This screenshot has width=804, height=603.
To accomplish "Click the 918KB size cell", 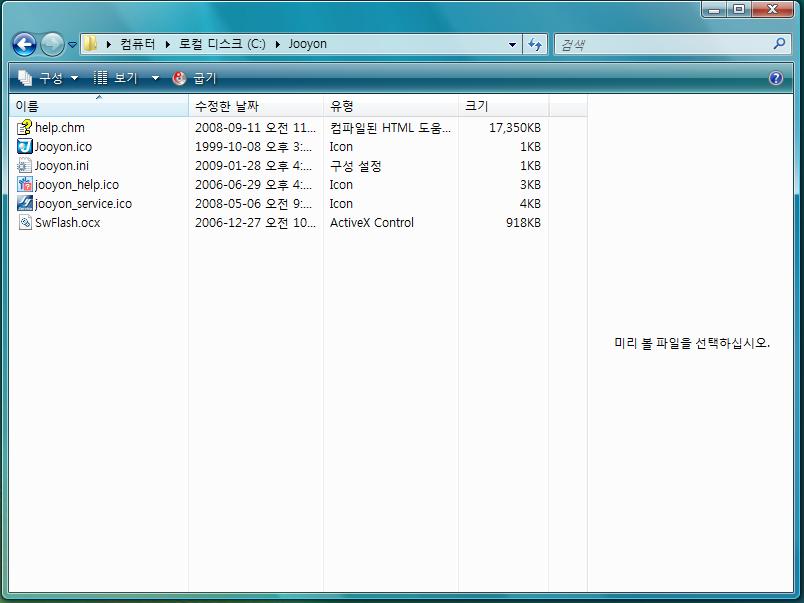I will pyautogui.click(x=523, y=223).
